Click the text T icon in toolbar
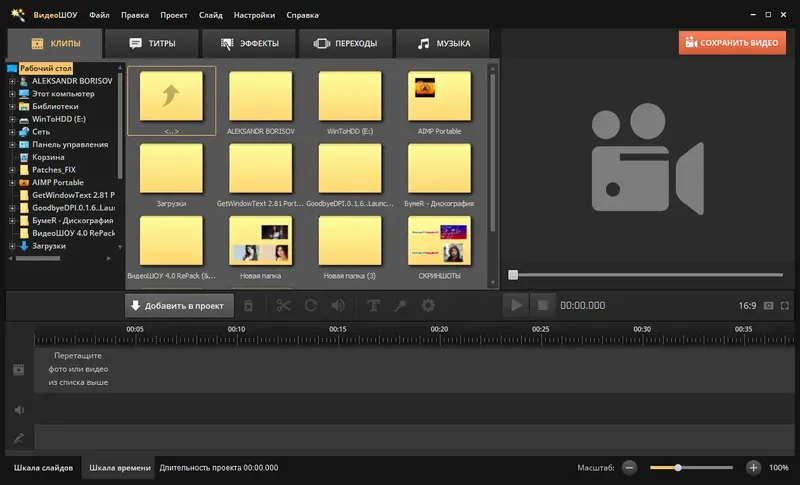Image resolution: width=800 pixels, height=485 pixels. click(373, 305)
